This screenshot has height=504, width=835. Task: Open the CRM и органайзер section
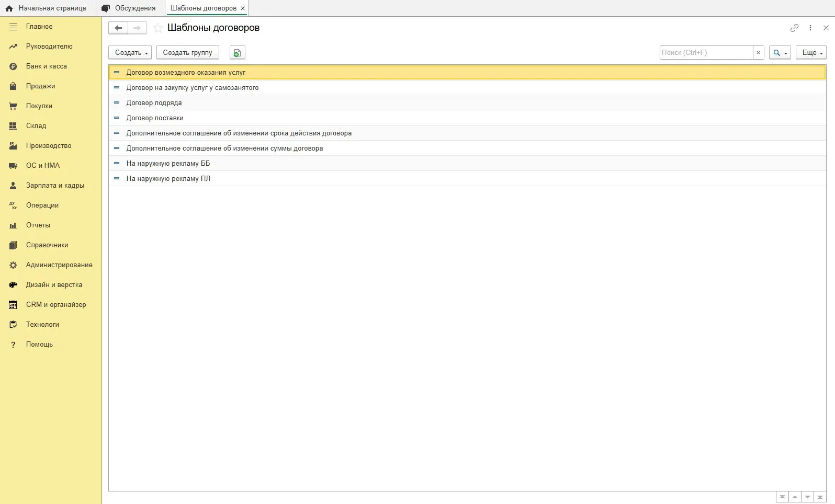click(x=51, y=305)
